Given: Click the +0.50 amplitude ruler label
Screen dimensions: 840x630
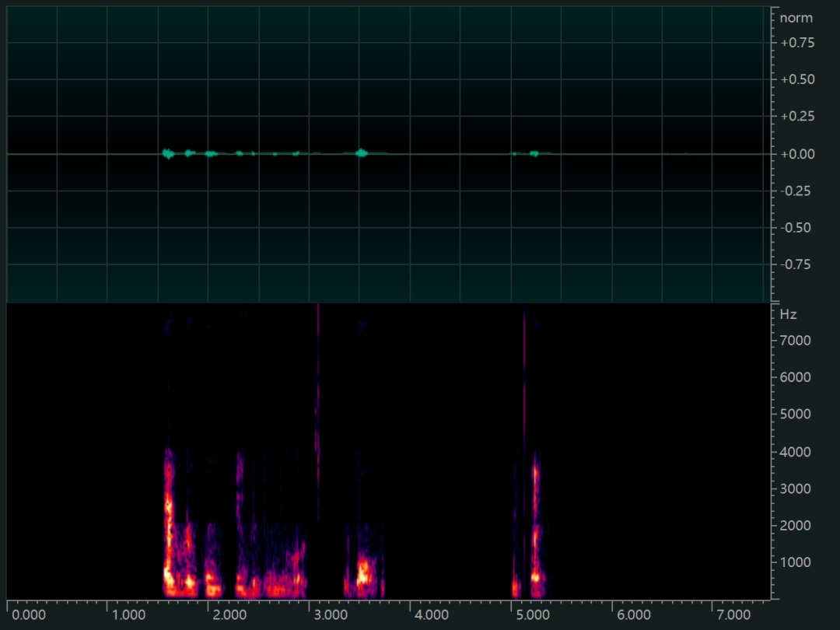Looking at the screenshot, I should pyautogui.click(x=797, y=79).
